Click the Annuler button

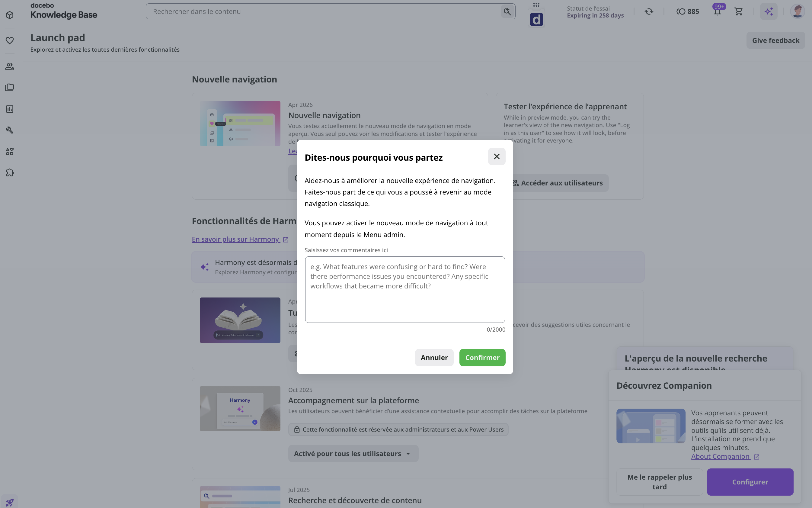tap(434, 358)
